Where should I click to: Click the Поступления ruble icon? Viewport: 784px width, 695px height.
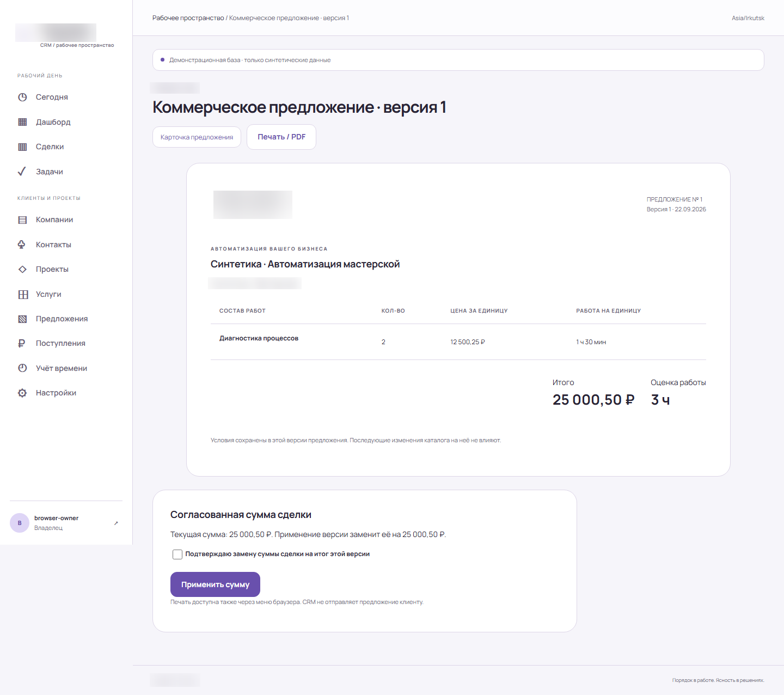[22, 344]
